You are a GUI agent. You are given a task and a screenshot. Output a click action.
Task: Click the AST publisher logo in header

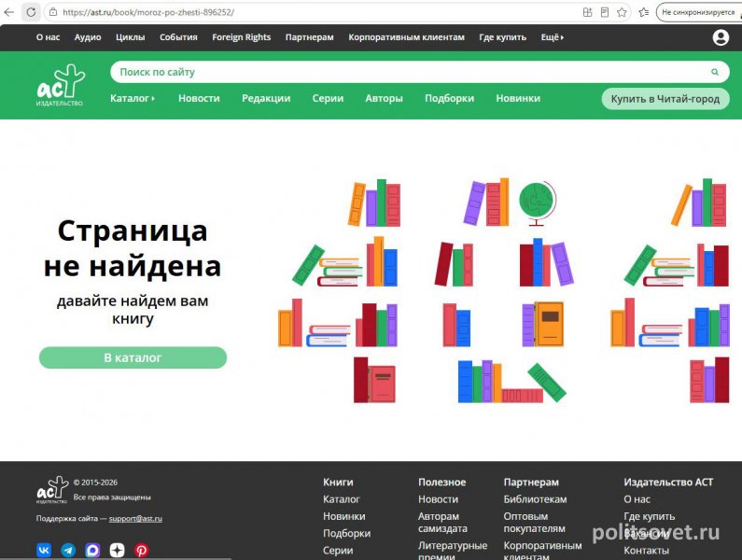pos(61,85)
